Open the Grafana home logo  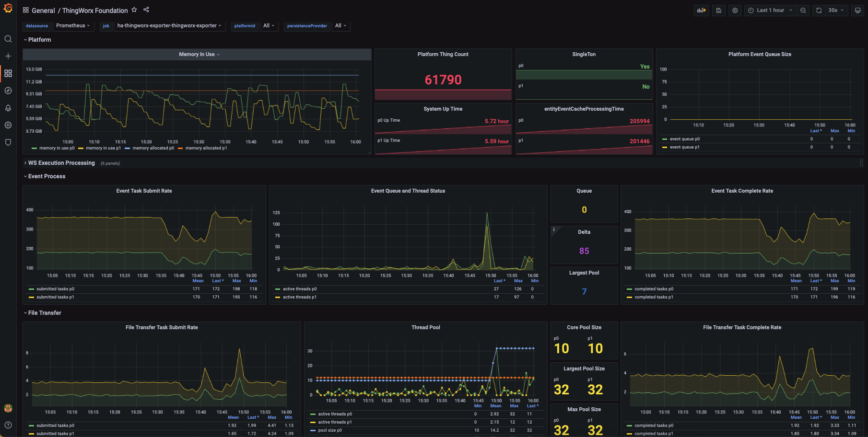[8, 8]
